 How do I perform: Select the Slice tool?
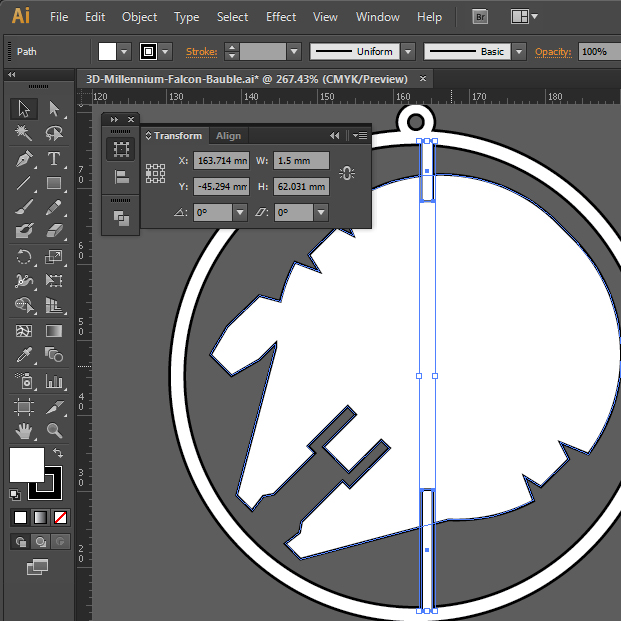pos(54,407)
